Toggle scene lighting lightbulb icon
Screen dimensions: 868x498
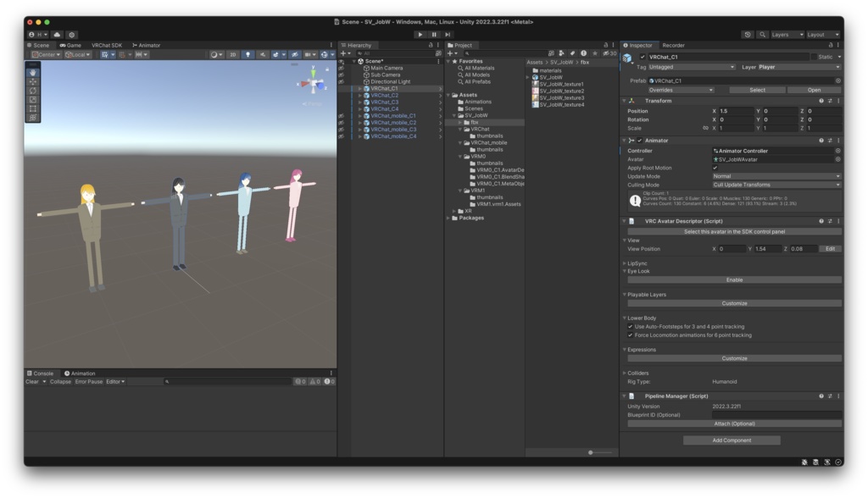[248, 54]
